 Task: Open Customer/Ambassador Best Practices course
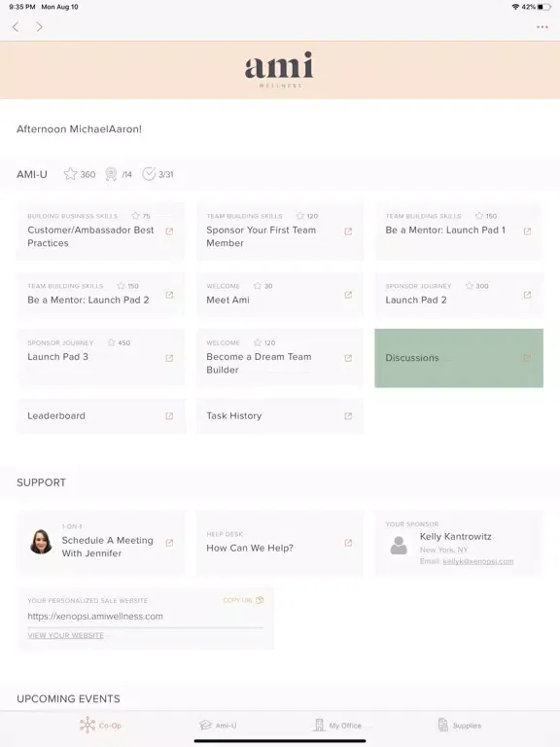(100, 231)
